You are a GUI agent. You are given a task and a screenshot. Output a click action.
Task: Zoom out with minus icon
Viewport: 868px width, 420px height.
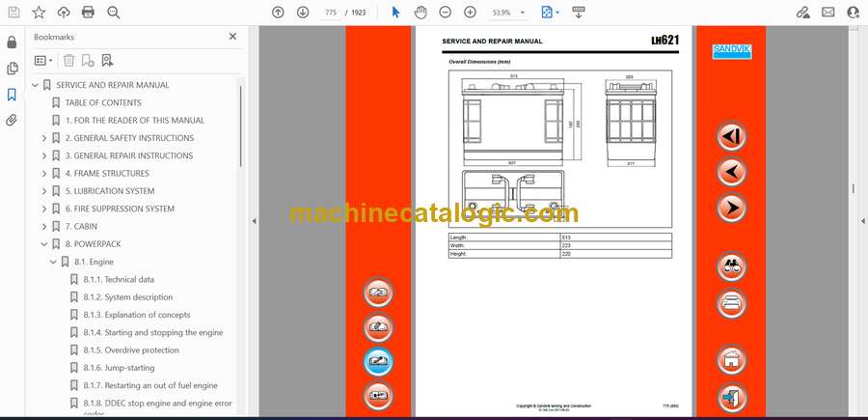coord(445,13)
